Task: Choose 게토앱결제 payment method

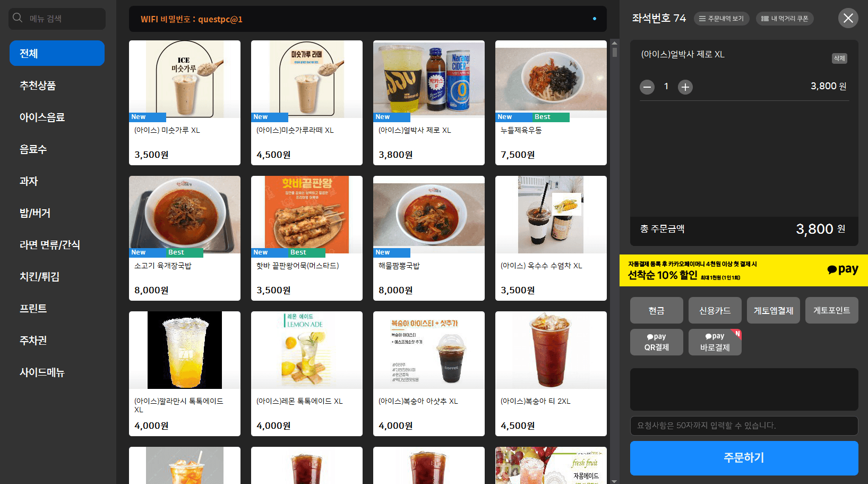Action: click(774, 310)
